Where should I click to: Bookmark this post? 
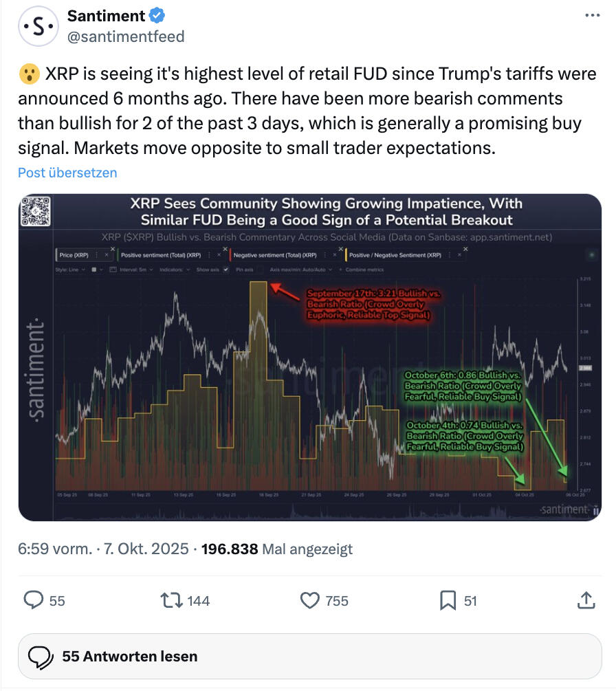448,600
